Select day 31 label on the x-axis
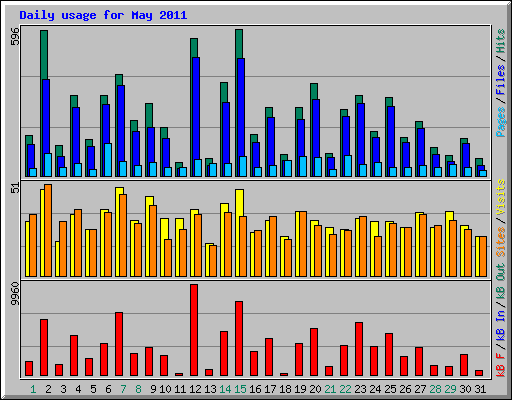Viewport: 512px width, 400px height. 480,389
